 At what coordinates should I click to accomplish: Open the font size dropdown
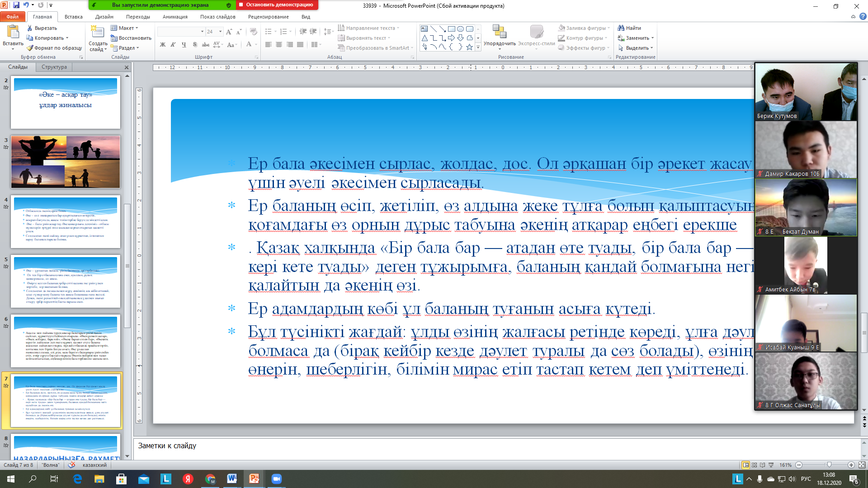(220, 32)
